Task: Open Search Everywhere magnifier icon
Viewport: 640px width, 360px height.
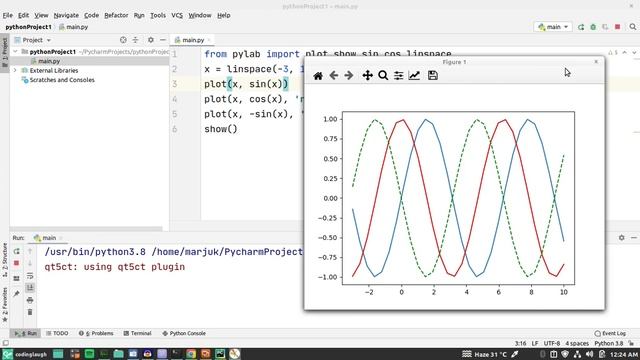Action: pos(633,27)
